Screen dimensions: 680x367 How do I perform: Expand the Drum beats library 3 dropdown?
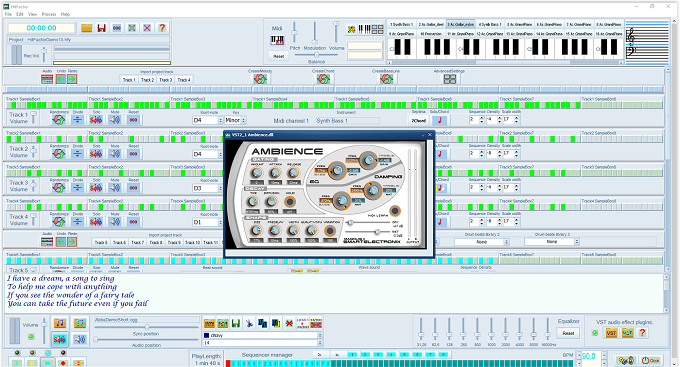(552, 242)
